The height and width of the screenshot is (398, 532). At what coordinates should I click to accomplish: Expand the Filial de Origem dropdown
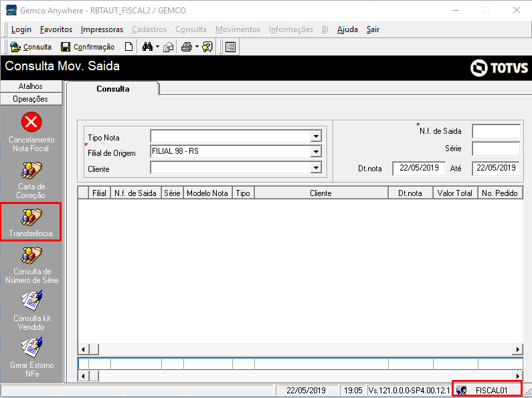click(316, 152)
